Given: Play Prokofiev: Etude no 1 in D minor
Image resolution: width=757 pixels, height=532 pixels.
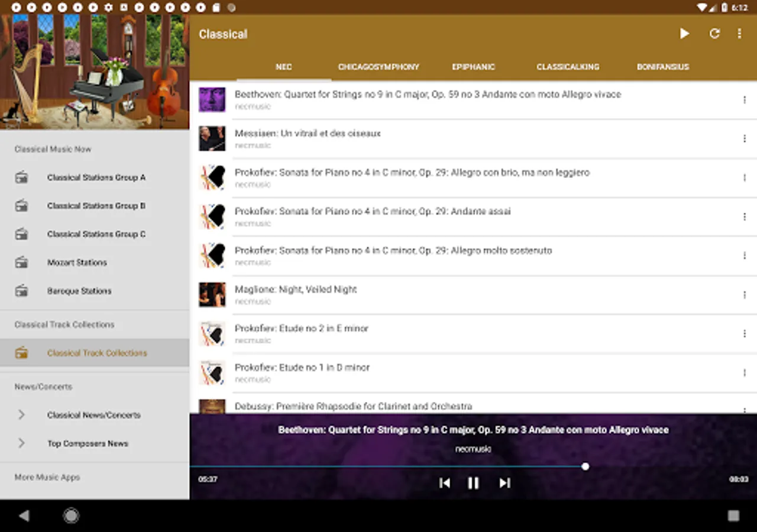Looking at the screenshot, I should tap(473, 373).
